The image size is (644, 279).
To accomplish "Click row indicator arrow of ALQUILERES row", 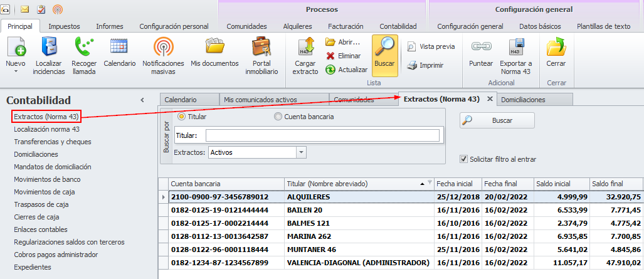I will [164, 197].
